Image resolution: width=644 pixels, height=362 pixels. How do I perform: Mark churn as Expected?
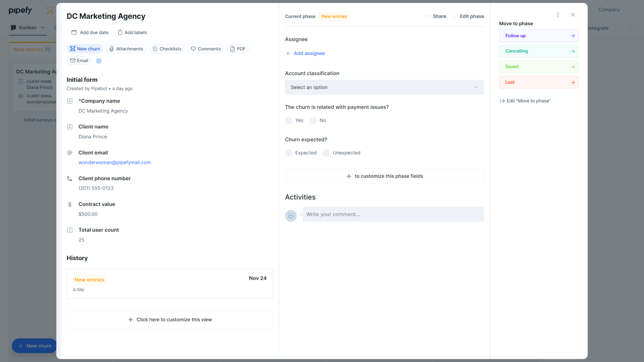tap(288, 153)
